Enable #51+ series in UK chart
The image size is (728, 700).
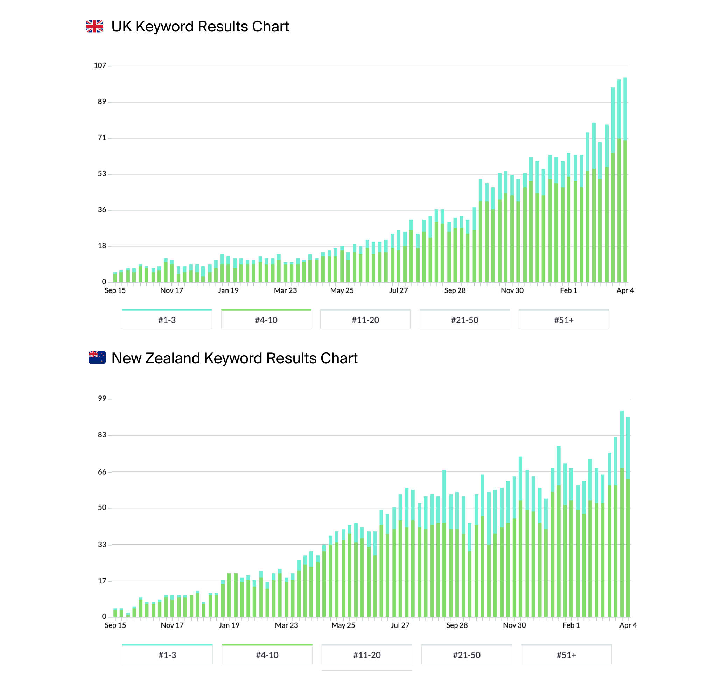tap(563, 319)
